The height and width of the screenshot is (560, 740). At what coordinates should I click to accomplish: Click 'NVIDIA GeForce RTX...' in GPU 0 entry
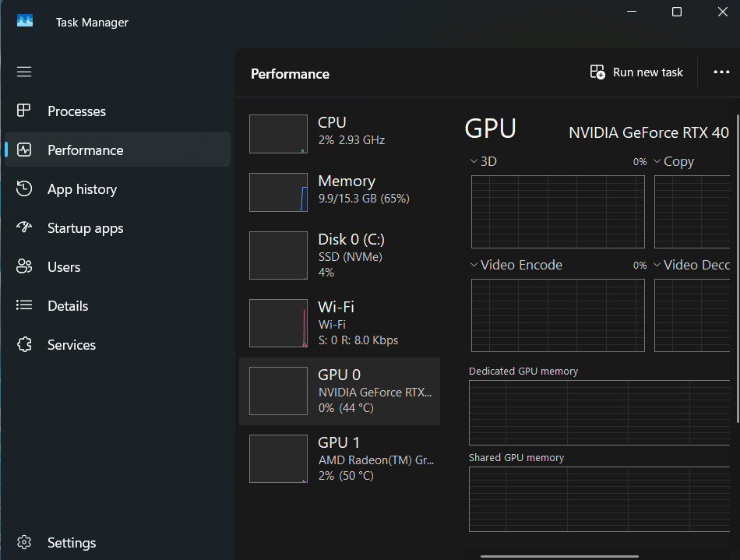[x=375, y=392]
